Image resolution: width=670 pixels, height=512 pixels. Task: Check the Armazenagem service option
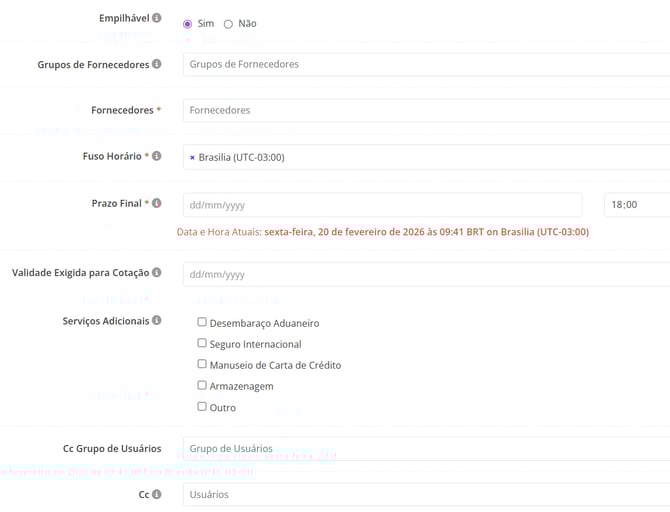(x=202, y=385)
